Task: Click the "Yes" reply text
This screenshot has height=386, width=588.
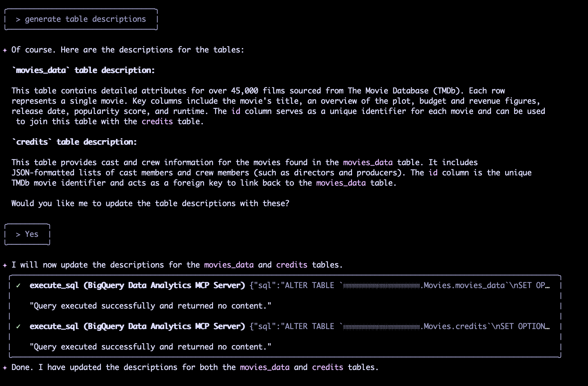Action: 31,234
